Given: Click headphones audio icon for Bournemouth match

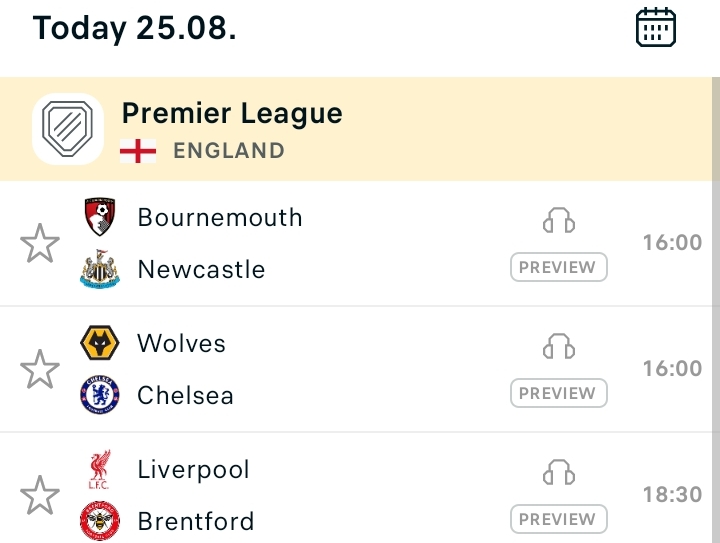Looking at the screenshot, I should 559,220.
